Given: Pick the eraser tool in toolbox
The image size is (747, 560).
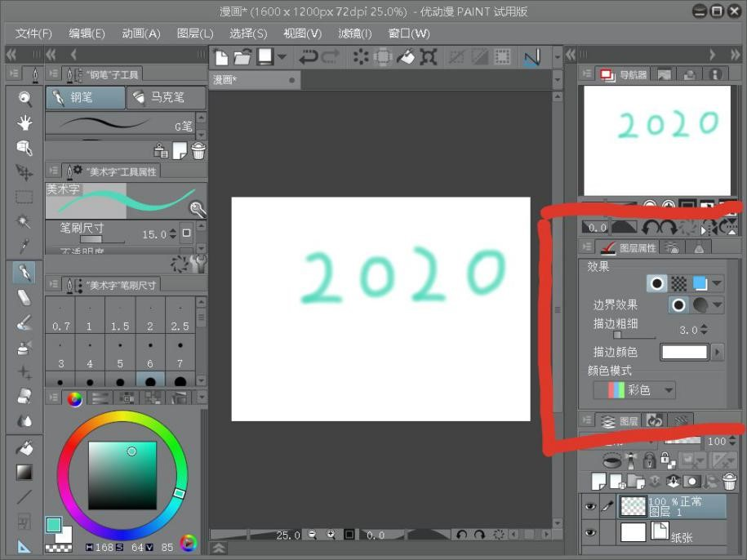Looking at the screenshot, I should point(24,297).
